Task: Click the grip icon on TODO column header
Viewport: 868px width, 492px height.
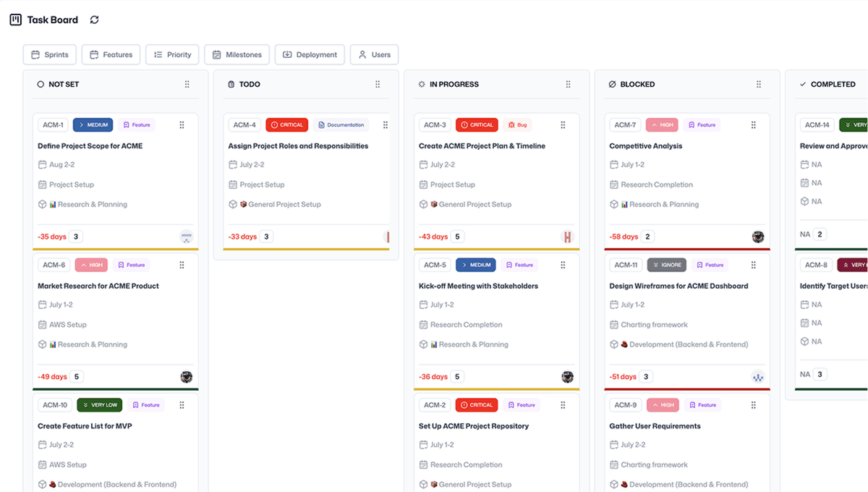Action: pos(378,85)
